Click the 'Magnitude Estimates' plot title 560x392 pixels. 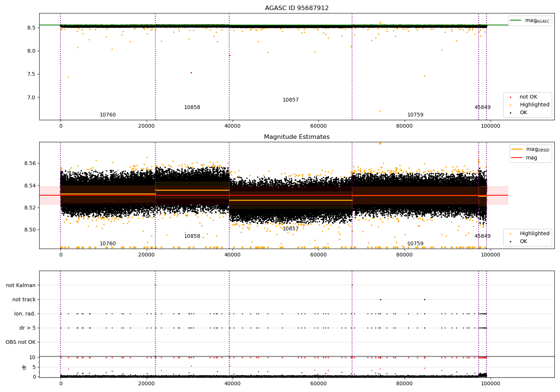(297, 137)
